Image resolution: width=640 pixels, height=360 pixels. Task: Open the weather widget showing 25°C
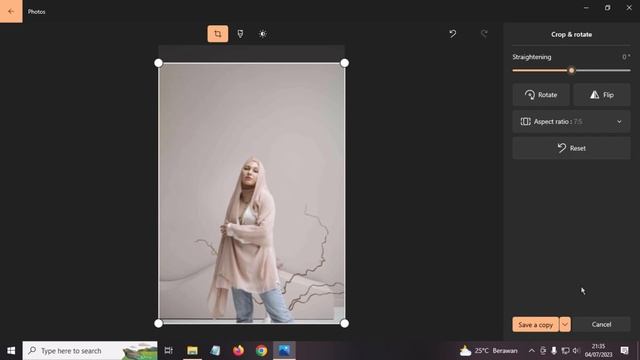pyautogui.click(x=488, y=351)
